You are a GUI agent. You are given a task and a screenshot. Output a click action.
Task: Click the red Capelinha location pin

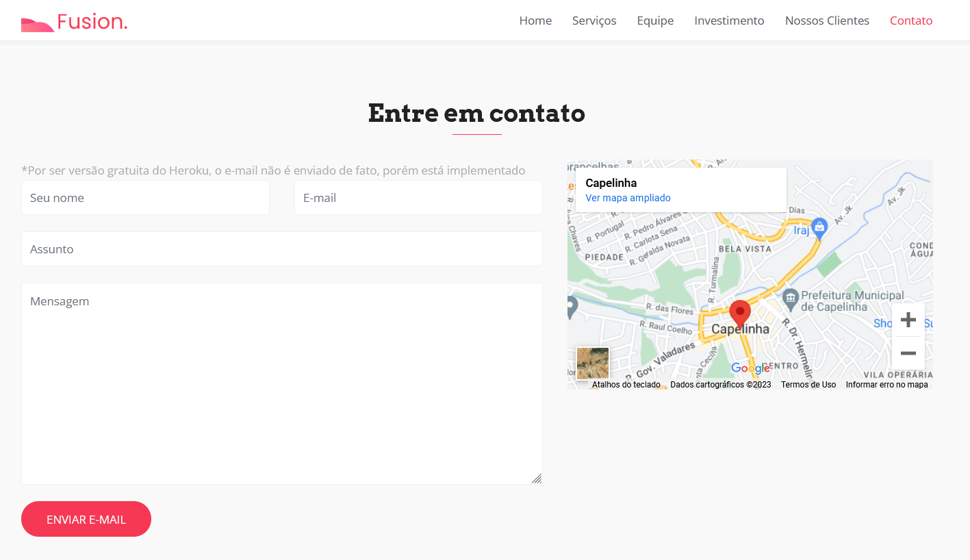click(x=740, y=314)
